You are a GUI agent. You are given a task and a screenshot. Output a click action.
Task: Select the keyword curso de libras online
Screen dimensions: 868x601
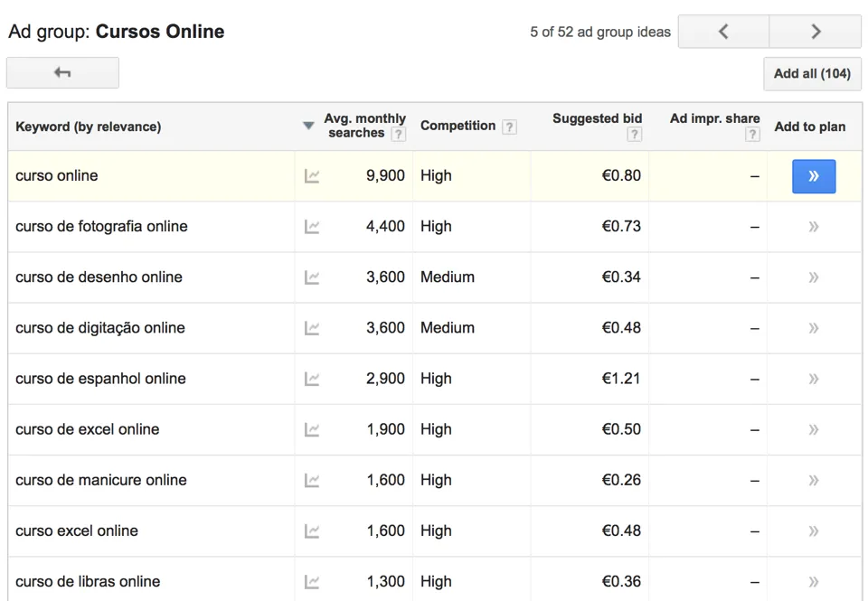pyautogui.click(x=88, y=582)
